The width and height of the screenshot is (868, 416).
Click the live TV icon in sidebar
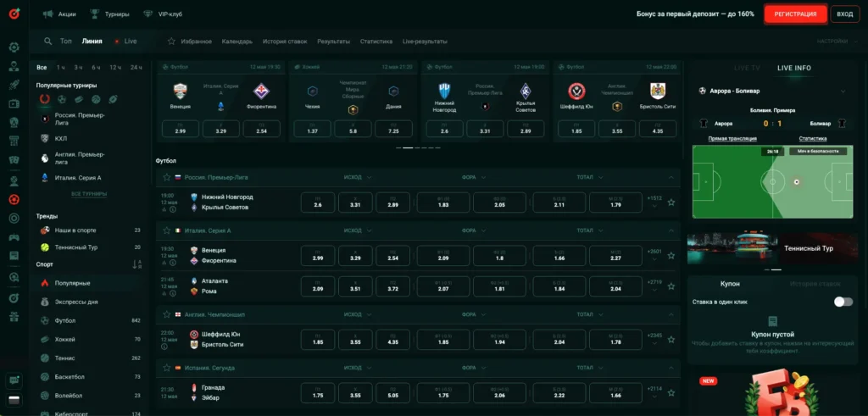pyautogui.click(x=14, y=103)
